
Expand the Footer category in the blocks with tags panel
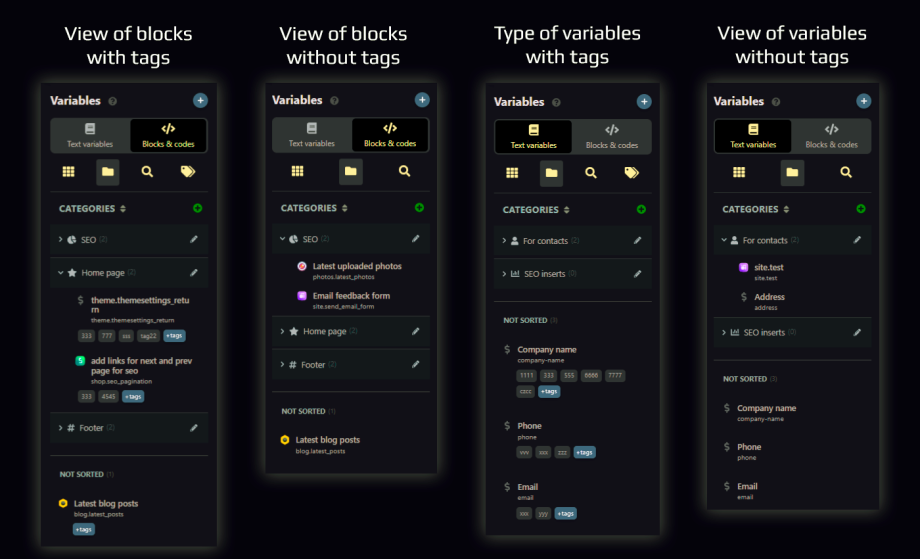[x=61, y=428]
